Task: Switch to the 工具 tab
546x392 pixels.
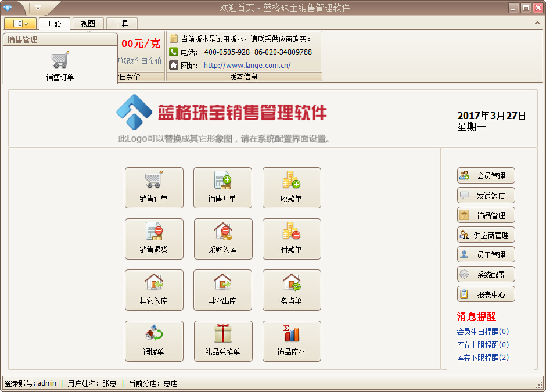Action: [121, 24]
